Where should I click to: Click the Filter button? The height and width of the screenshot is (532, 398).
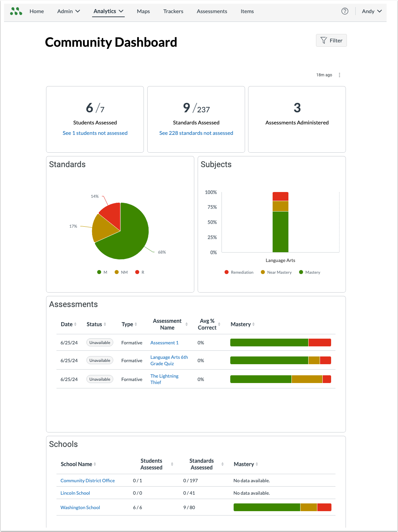[331, 40]
